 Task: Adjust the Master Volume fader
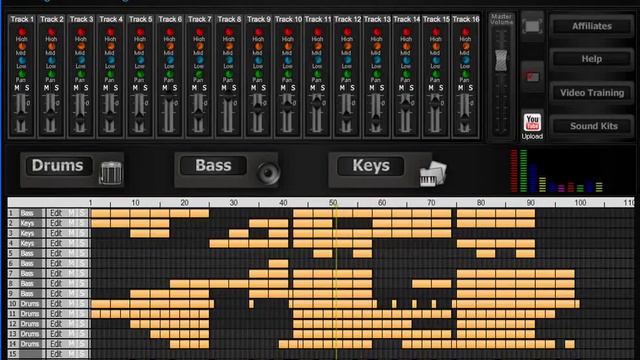501,60
